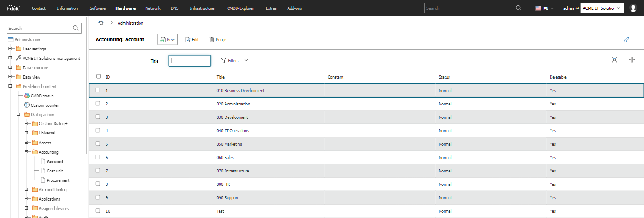644x218 pixels.
Task: Open the Network menu
Action: pyautogui.click(x=153, y=8)
